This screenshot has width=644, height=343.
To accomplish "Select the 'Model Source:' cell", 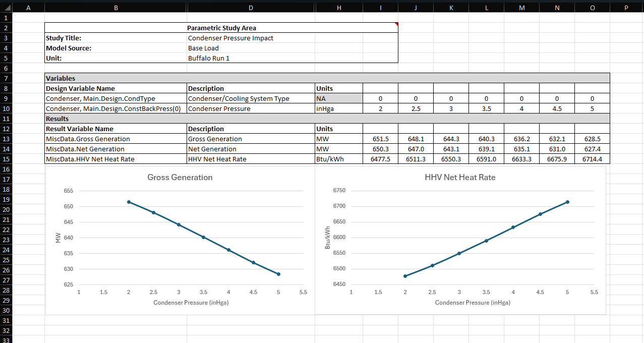I will (x=116, y=48).
